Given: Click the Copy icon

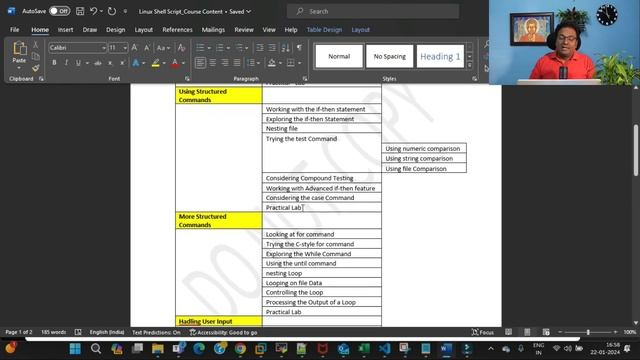Looking at the screenshot, I should 36,56.
